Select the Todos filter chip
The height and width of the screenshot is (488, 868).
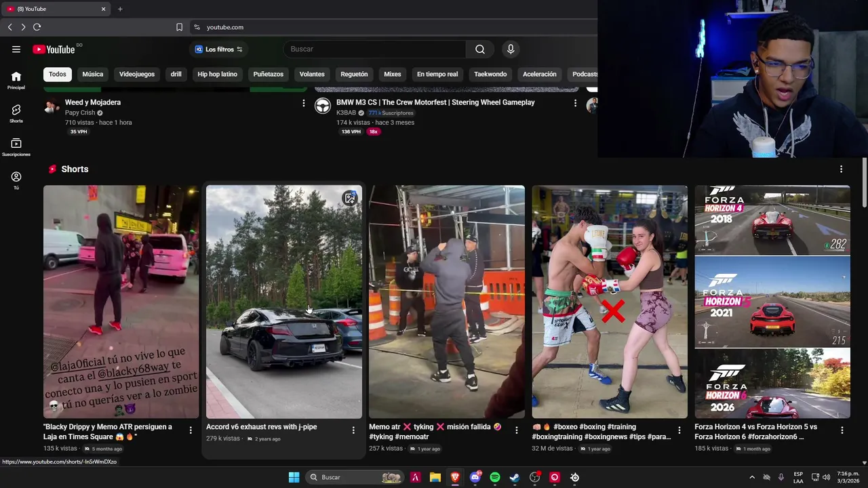[58, 74]
